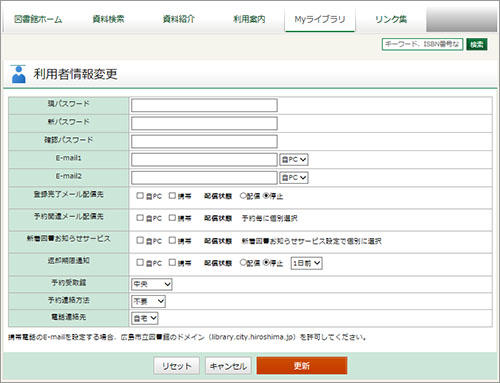Check 携帯 for 予約関連メール配信先
This screenshot has width=500, height=383.
pos(172,218)
